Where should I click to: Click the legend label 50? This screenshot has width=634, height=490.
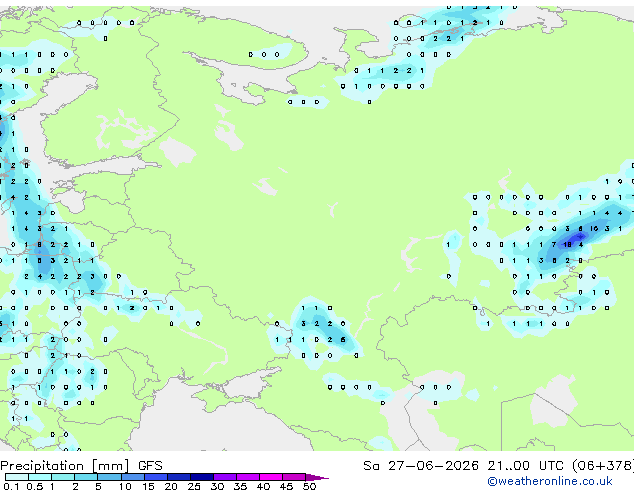click(x=309, y=486)
